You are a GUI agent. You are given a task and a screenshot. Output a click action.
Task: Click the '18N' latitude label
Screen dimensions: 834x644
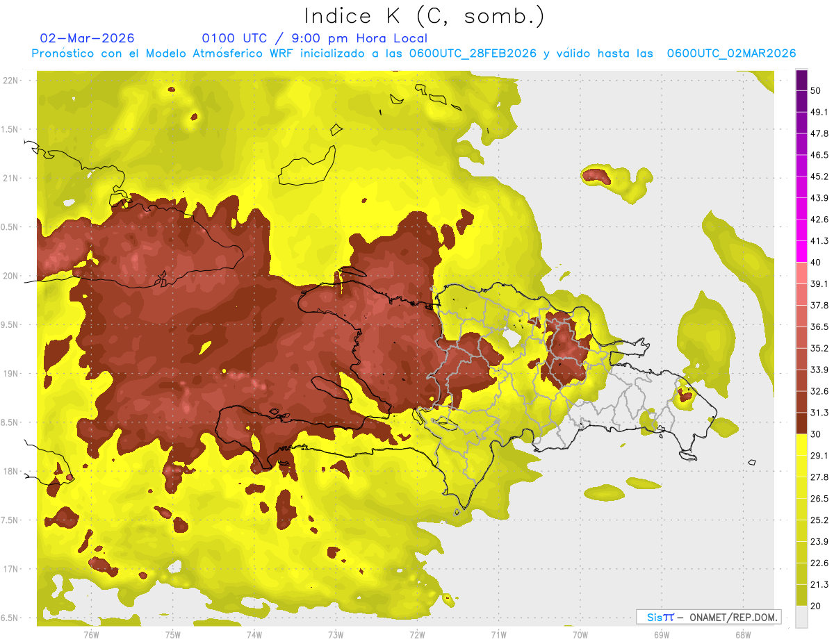[12, 471]
